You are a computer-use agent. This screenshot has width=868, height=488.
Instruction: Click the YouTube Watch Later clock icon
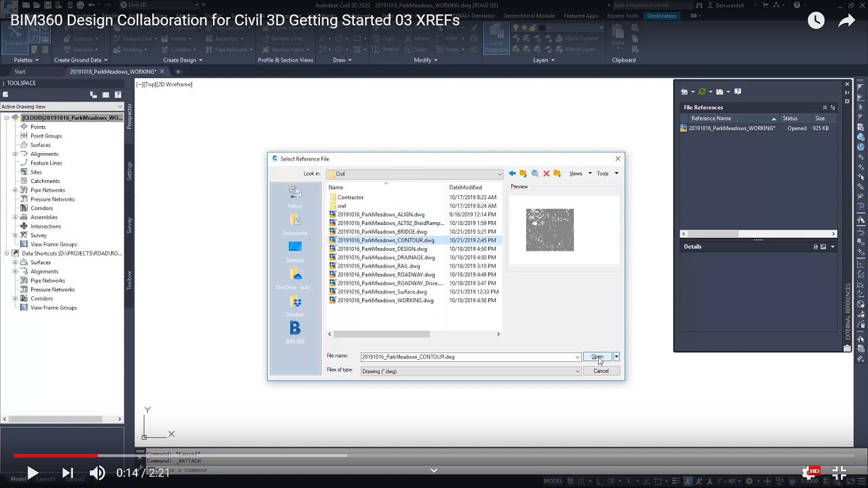pyautogui.click(x=816, y=21)
